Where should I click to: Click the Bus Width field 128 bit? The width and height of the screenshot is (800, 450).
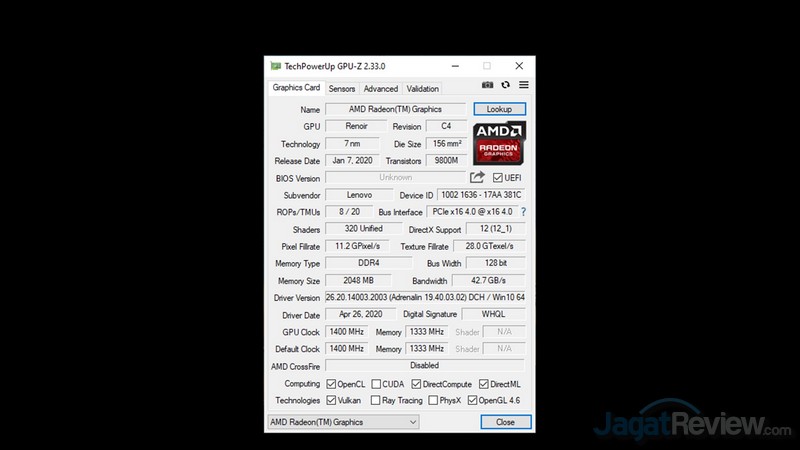(495, 263)
